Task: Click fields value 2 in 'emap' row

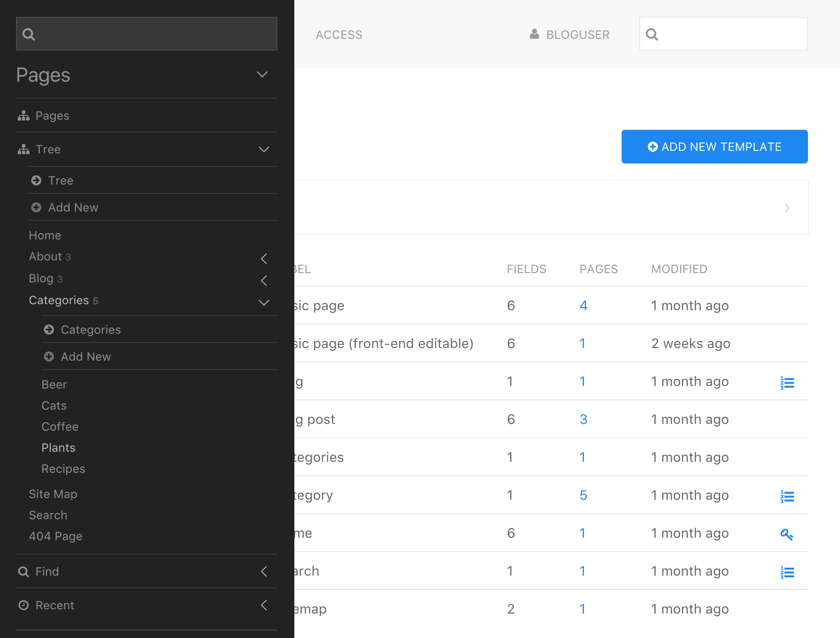Action: 511,609
